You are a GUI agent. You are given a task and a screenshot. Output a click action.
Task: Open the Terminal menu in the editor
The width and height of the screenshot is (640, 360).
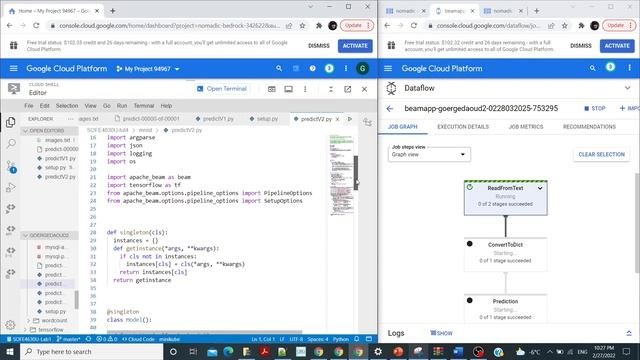(x=144, y=106)
